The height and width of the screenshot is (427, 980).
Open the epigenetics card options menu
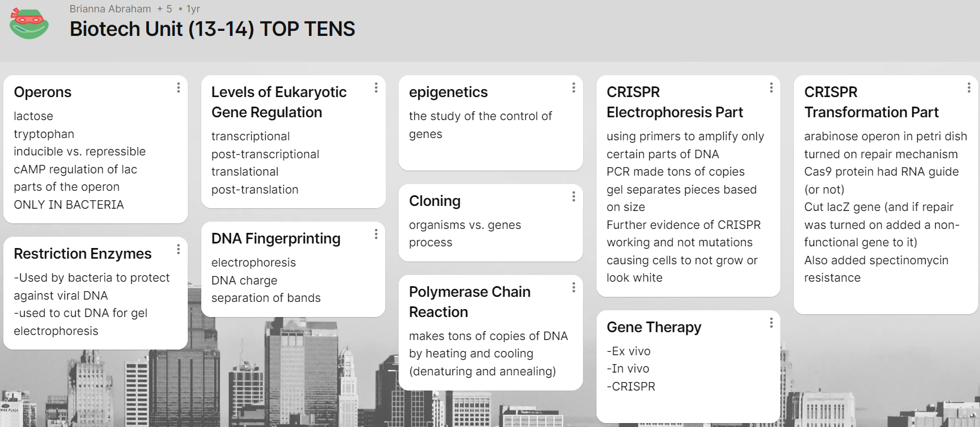(574, 88)
